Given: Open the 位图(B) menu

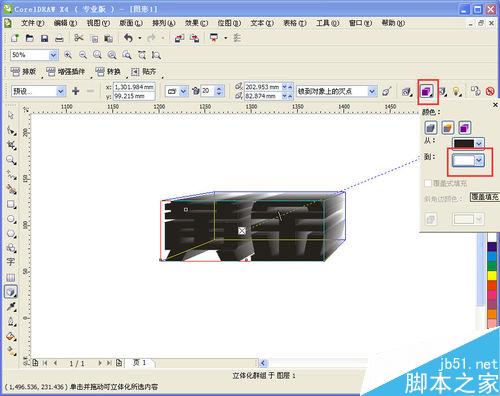Looking at the screenshot, I should (229, 23).
